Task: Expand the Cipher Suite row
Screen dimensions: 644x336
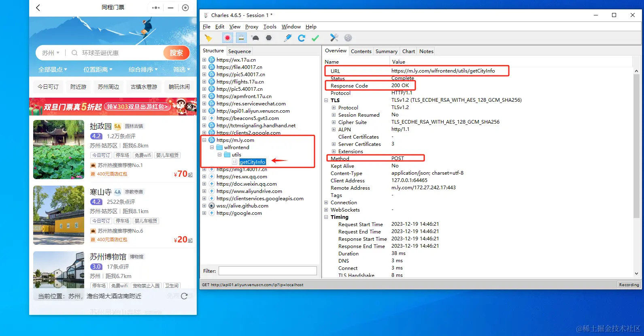Action: pos(334,122)
